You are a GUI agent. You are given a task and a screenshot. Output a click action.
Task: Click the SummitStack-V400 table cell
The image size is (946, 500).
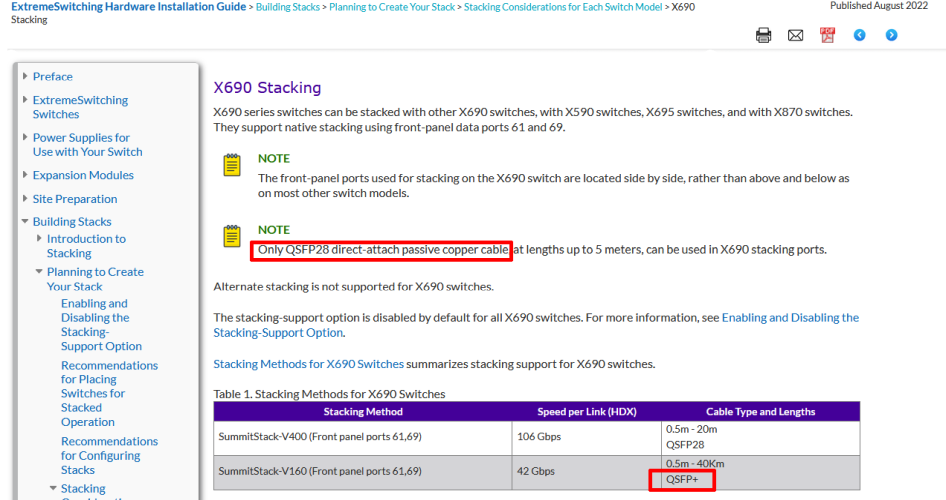click(x=363, y=437)
